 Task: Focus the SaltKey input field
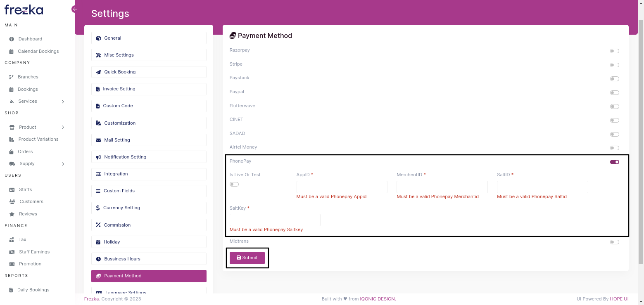click(275, 220)
